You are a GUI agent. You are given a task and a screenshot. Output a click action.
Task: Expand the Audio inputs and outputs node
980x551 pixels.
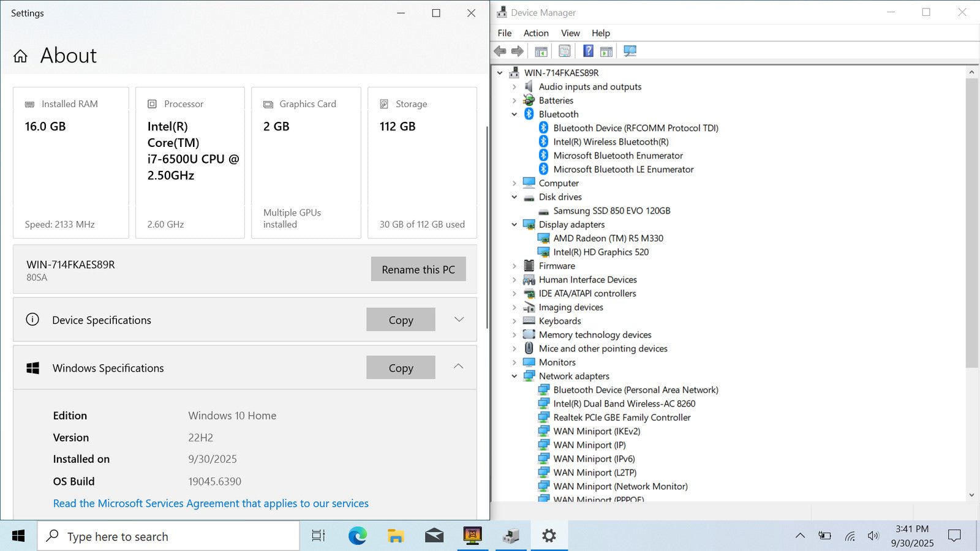514,87
